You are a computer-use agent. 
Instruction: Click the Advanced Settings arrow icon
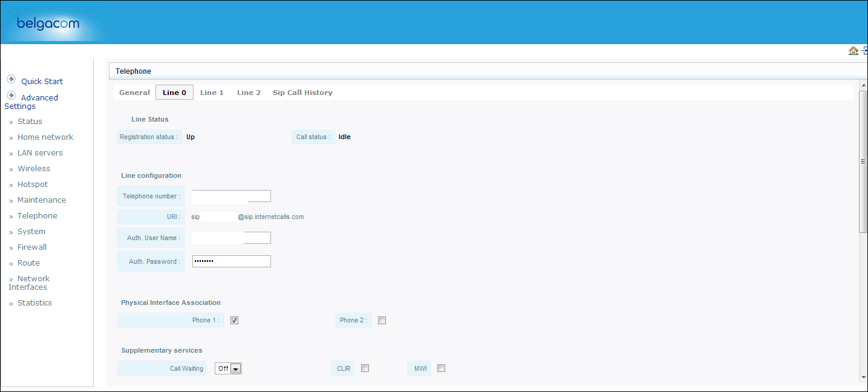click(11, 96)
